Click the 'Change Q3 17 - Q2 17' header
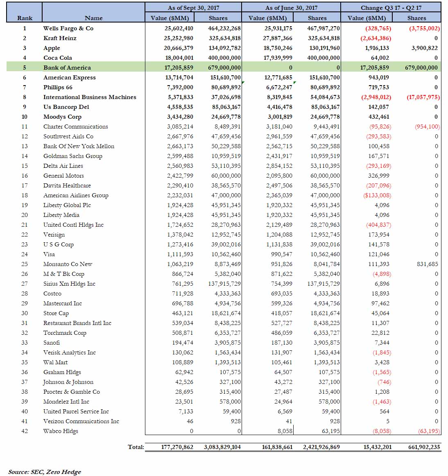Viewport: 448px width, 476px height. click(391, 7)
